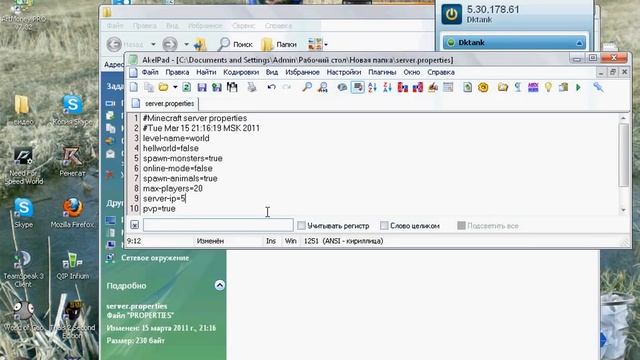Click the vertical scrollbar thumb in editor
This screenshot has width=640, height=360.
click(623, 155)
